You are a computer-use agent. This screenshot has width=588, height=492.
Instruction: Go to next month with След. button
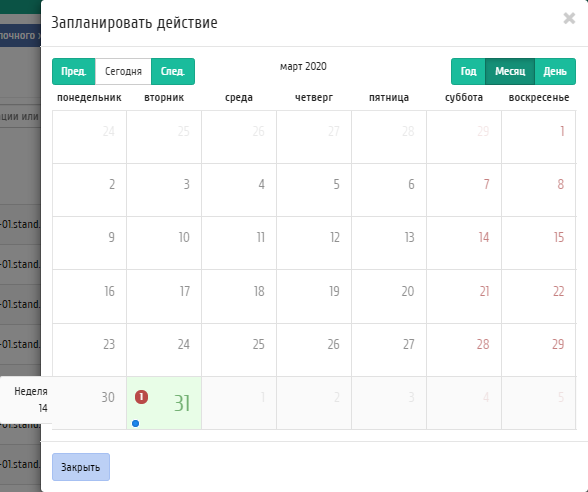173,71
